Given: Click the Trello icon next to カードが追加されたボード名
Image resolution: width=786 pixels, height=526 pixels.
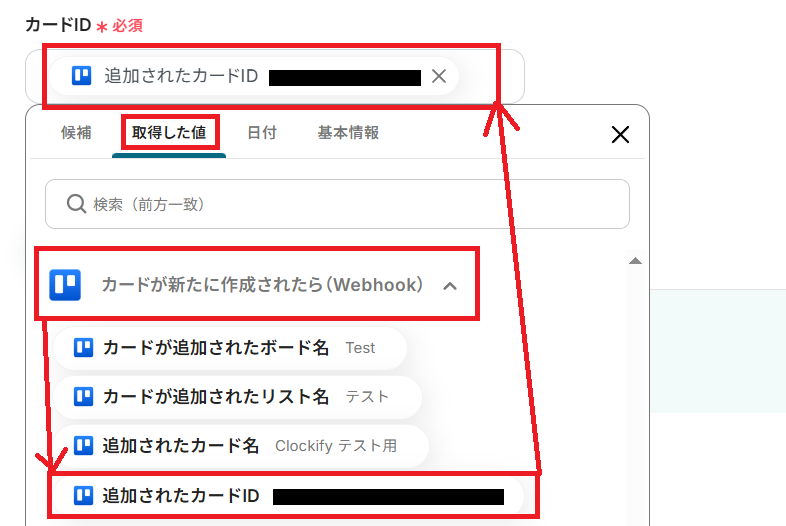Looking at the screenshot, I should pos(83,347).
